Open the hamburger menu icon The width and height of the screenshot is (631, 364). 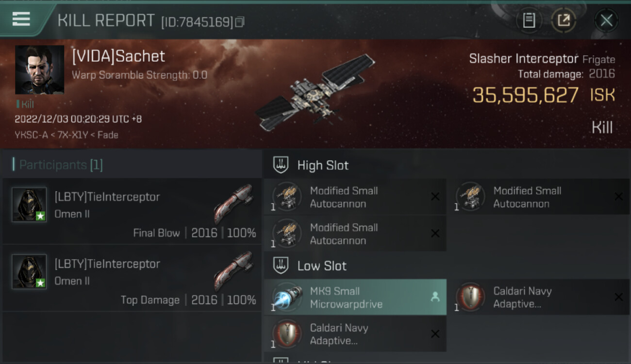(x=21, y=19)
